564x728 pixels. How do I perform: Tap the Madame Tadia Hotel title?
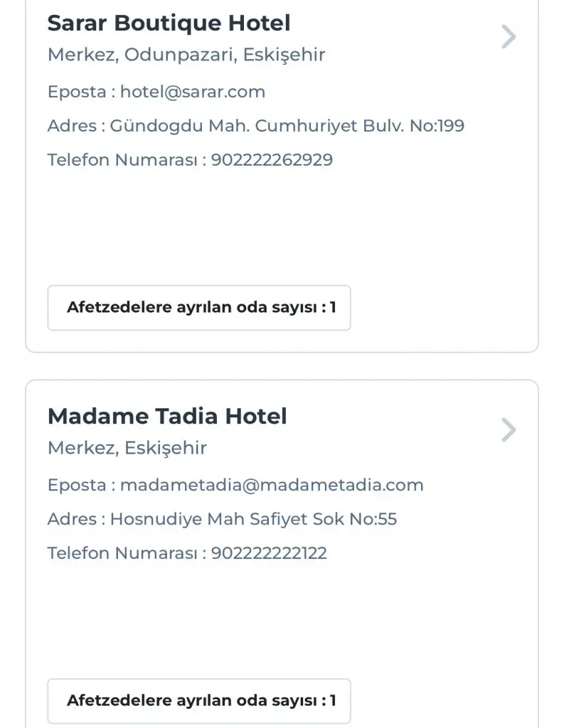(167, 417)
